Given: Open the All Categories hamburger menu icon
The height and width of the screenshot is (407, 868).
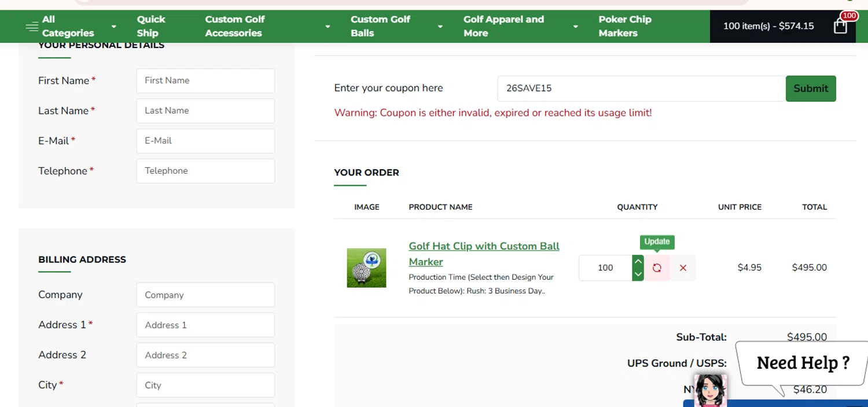Looking at the screenshot, I should click(32, 26).
